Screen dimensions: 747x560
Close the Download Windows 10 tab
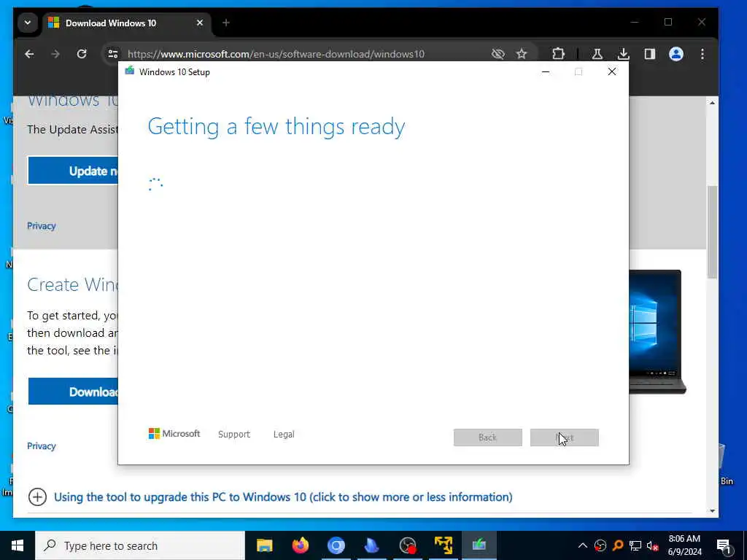[200, 23]
